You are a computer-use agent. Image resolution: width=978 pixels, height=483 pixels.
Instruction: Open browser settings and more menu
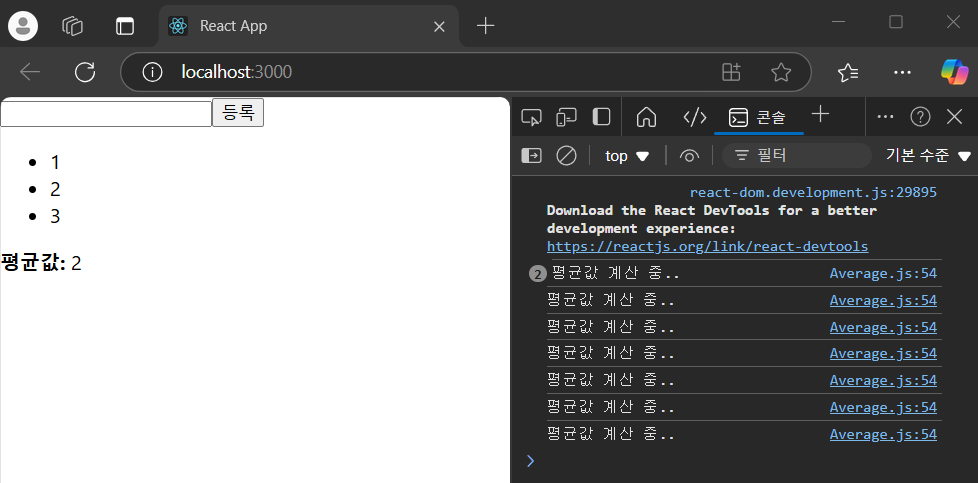click(903, 72)
